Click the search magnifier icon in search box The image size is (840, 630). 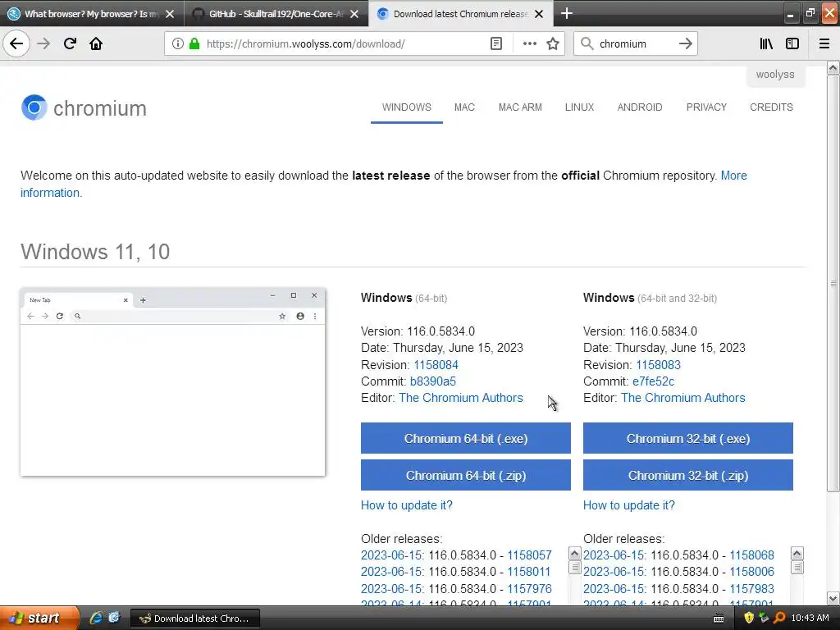(587, 43)
